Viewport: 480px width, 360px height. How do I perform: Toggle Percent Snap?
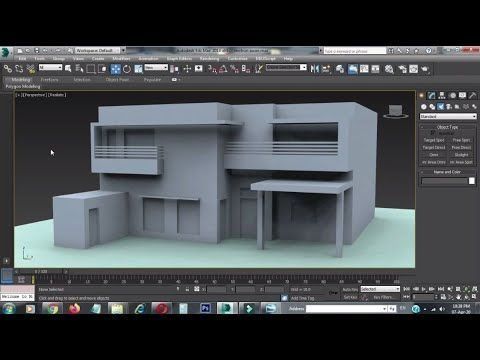point(234,69)
